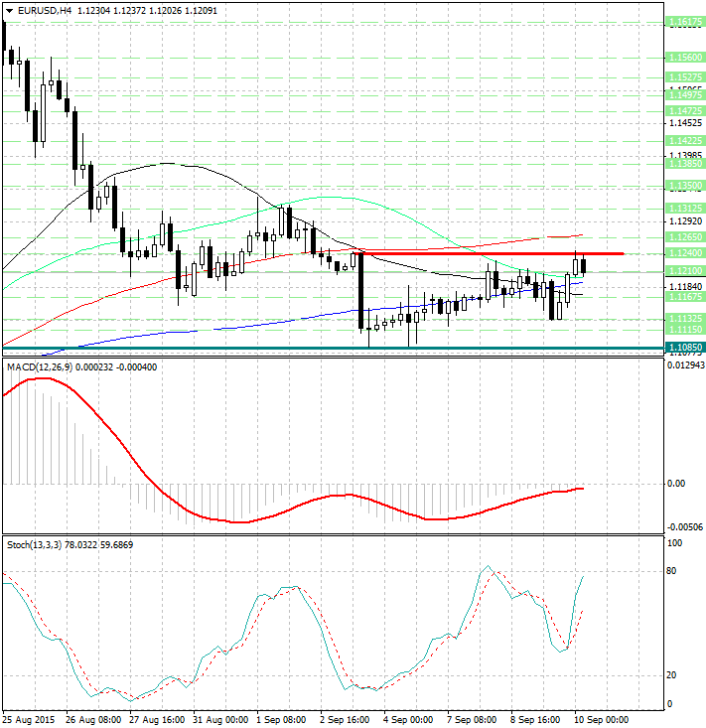The image size is (706, 728).
Task: Click the 1.14725 price level label
Action: (685, 111)
